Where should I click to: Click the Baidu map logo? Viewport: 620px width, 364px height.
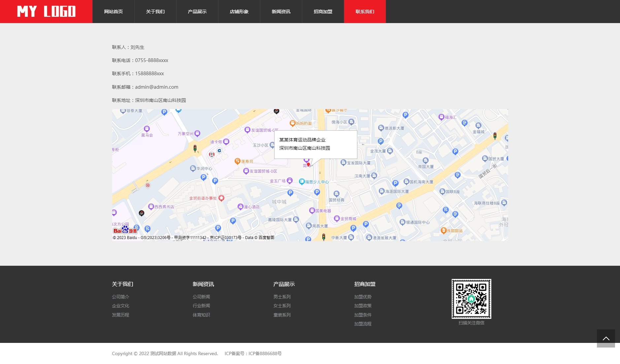pyautogui.click(x=125, y=230)
